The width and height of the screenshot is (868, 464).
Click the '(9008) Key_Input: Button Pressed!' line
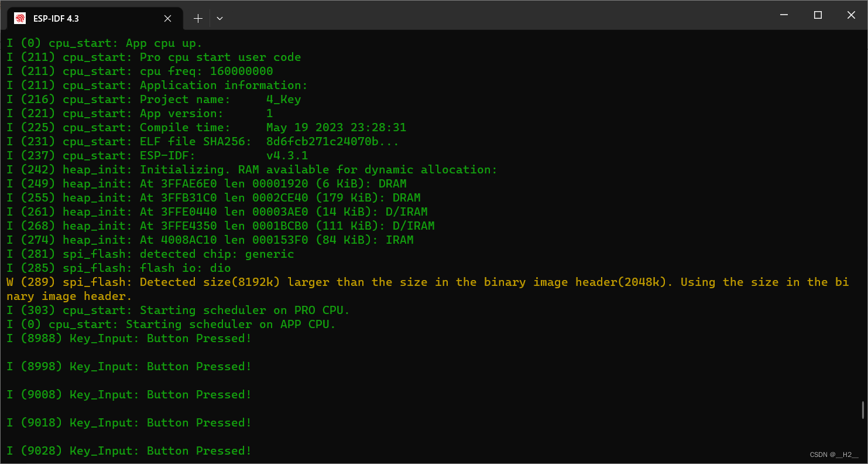(129, 394)
